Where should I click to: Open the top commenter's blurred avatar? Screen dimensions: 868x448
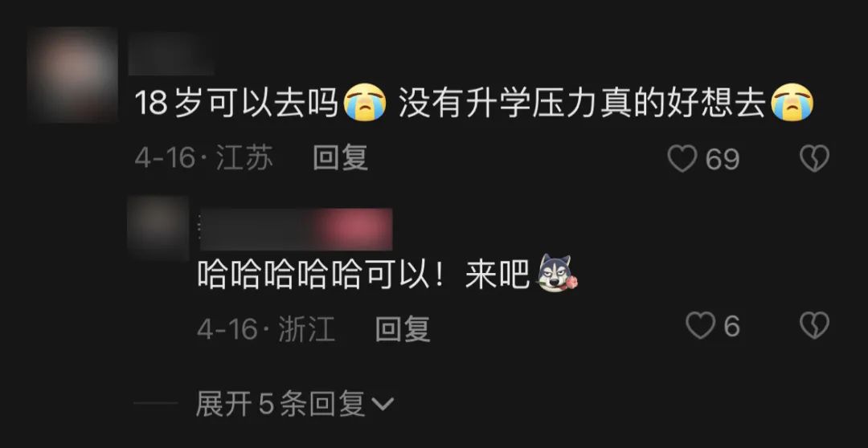point(72,74)
